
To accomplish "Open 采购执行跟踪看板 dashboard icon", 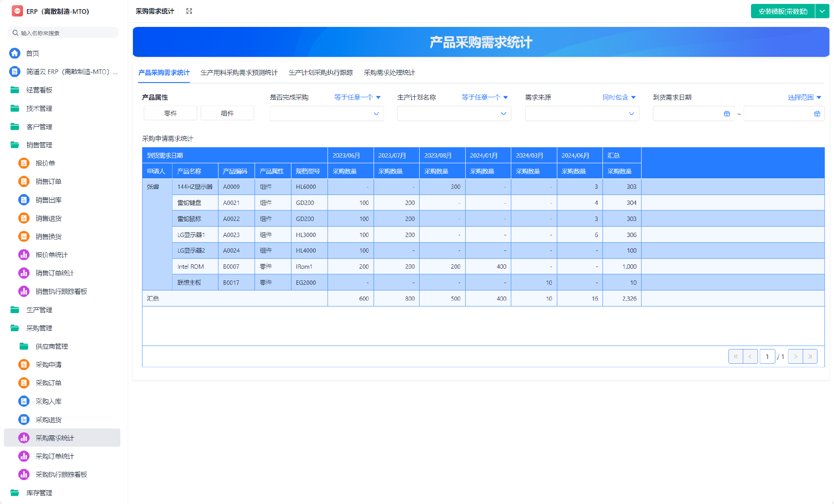I will 24,474.
